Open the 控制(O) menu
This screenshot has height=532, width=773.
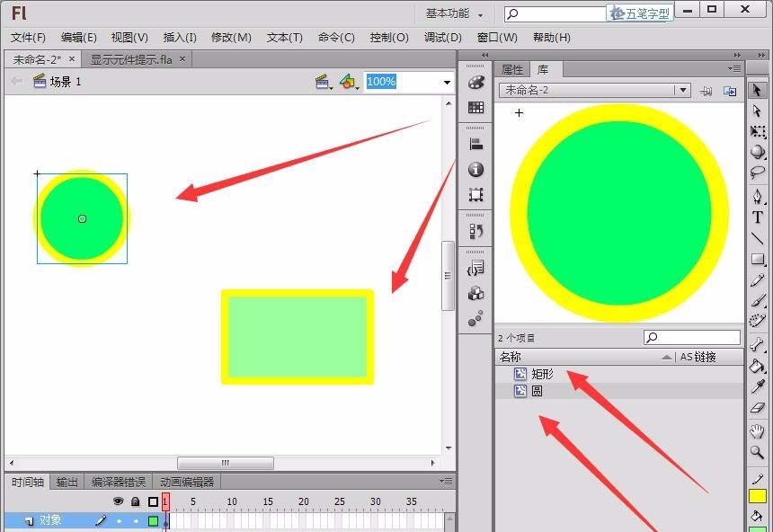[389, 38]
